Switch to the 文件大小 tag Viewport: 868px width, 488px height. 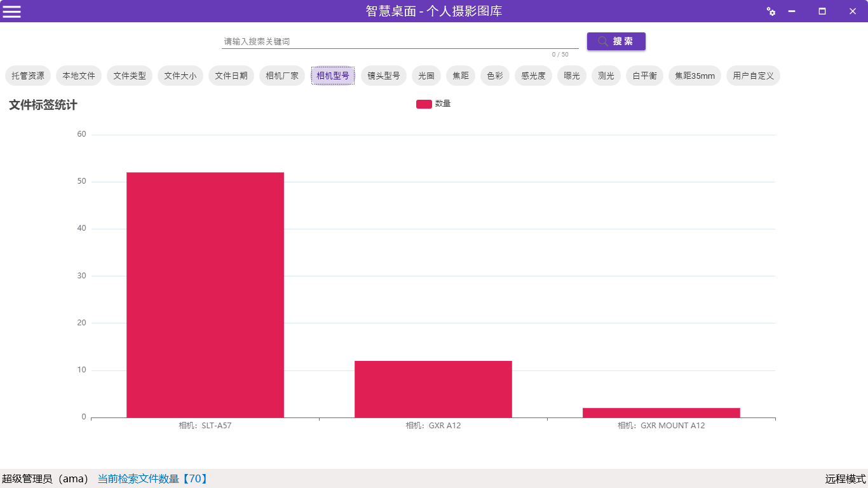(180, 76)
